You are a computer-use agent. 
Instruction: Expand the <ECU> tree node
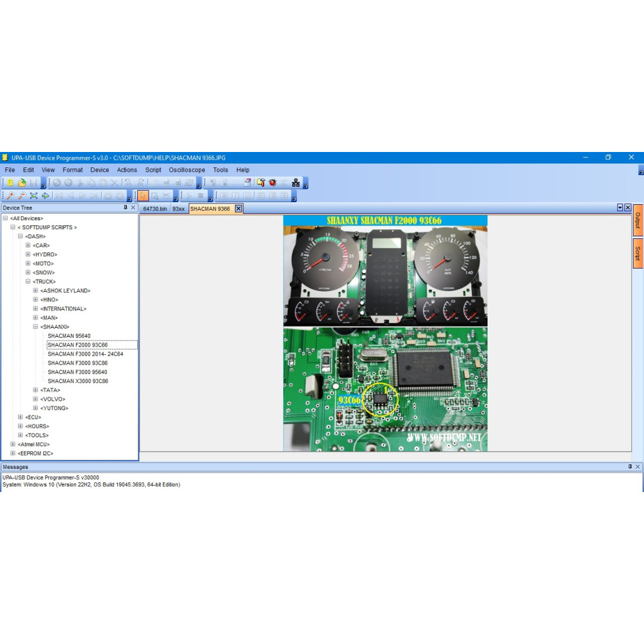point(20,417)
